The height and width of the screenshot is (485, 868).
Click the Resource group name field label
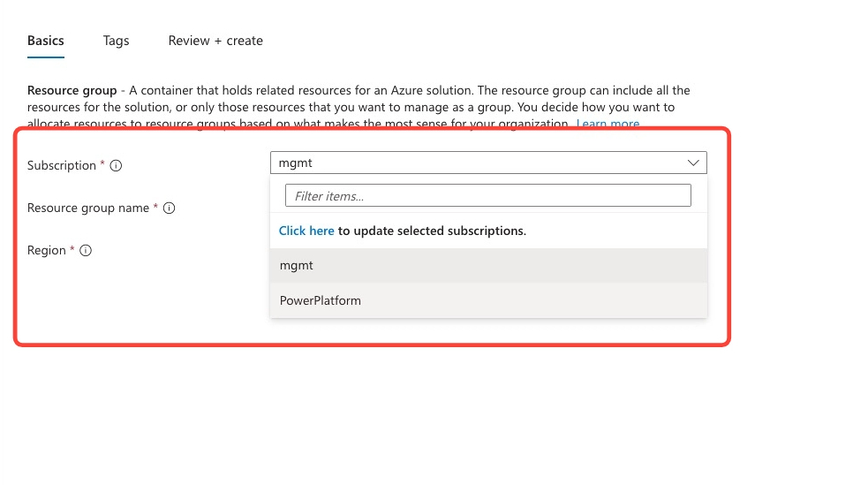coord(88,208)
